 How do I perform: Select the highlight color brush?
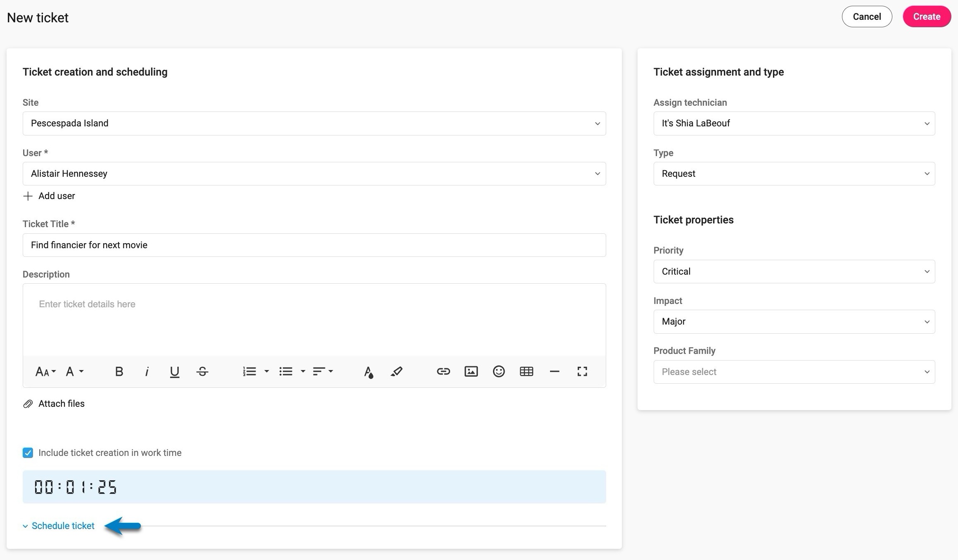pyautogui.click(x=396, y=372)
